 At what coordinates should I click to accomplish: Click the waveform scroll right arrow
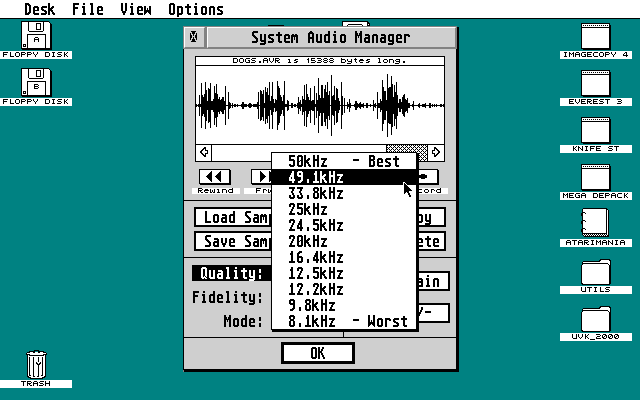[x=436, y=152]
